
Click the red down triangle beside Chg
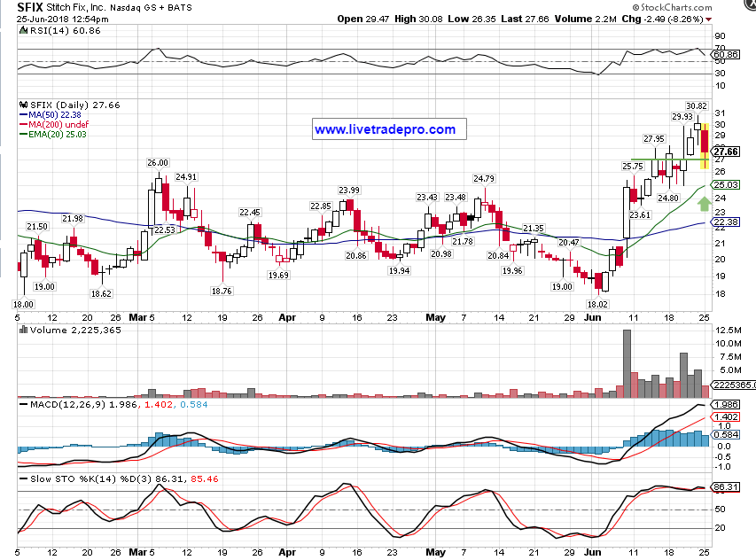click(746, 19)
